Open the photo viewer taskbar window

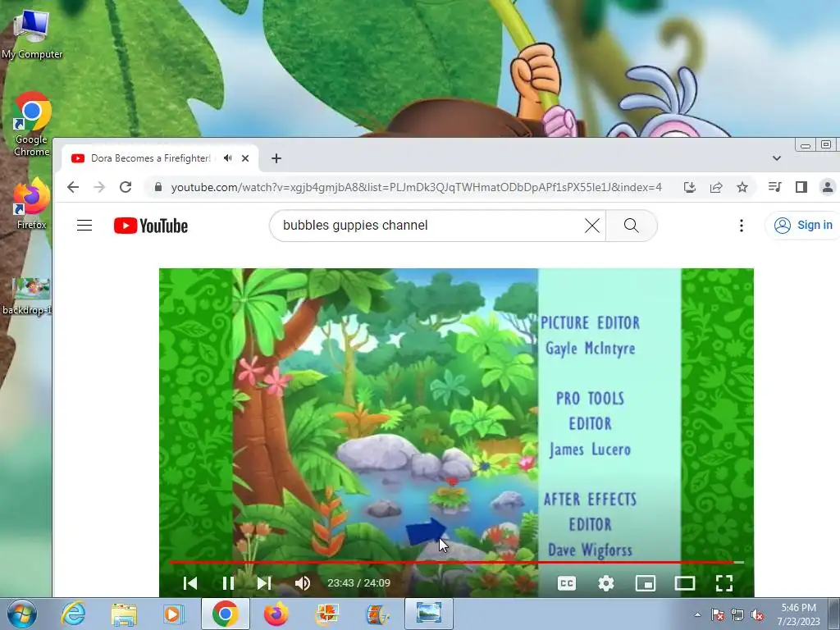[428, 614]
